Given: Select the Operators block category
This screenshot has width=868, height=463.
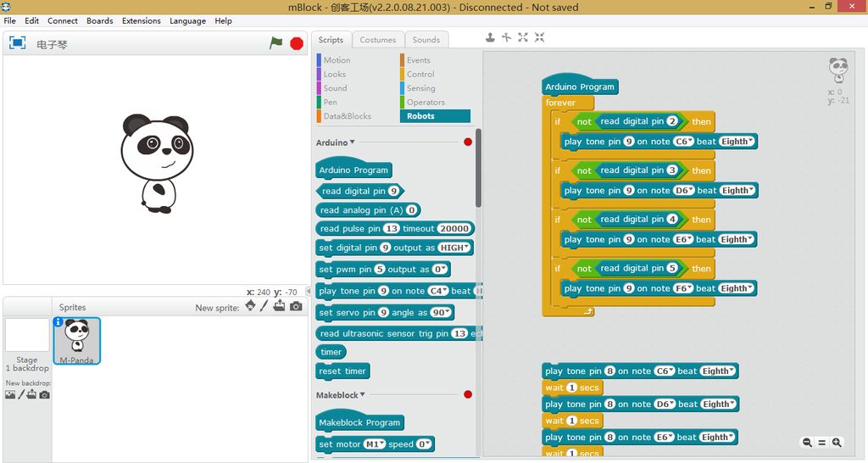Looking at the screenshot, I should coord(426,102).
